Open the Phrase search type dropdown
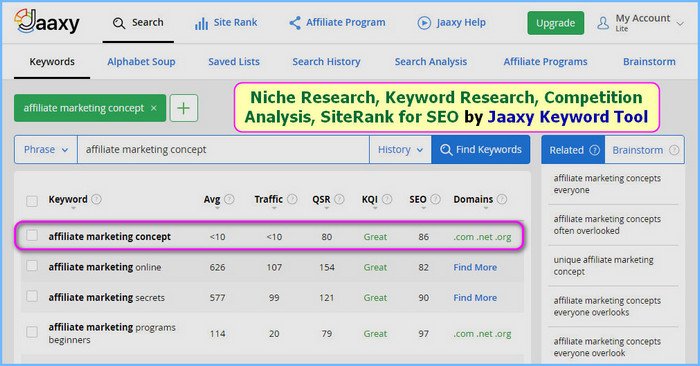Screen dimensions: 700x366 [x=46, y=150]
